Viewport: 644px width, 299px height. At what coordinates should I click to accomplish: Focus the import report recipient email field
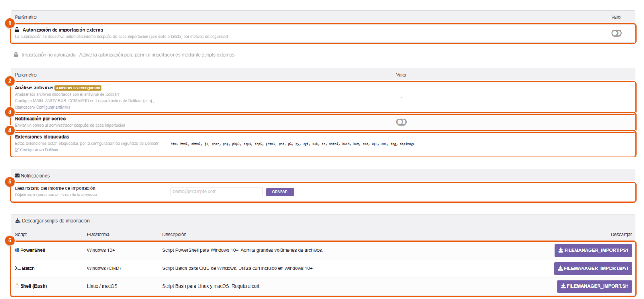point(216,192)
